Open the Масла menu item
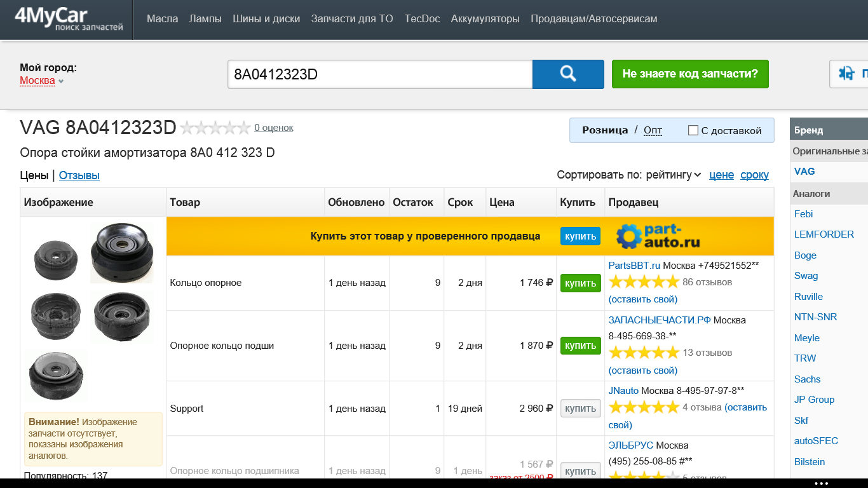This screenshot has width=868, height=488. [163, 18]
